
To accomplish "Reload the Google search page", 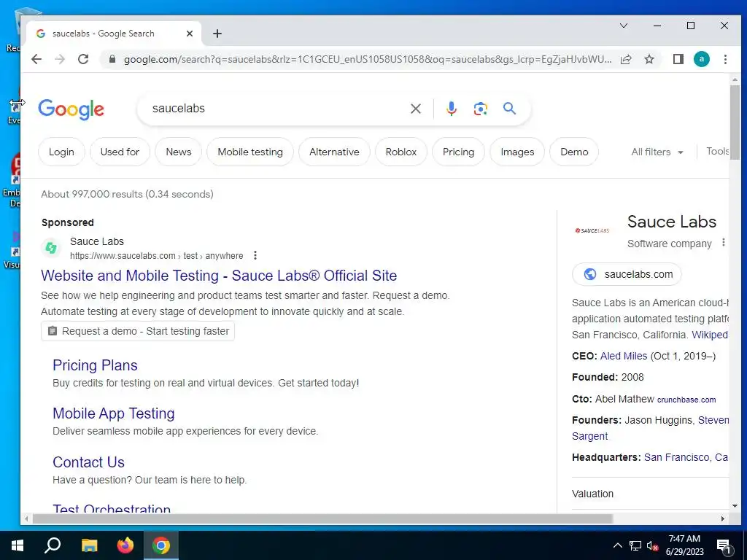I will 83,59.
